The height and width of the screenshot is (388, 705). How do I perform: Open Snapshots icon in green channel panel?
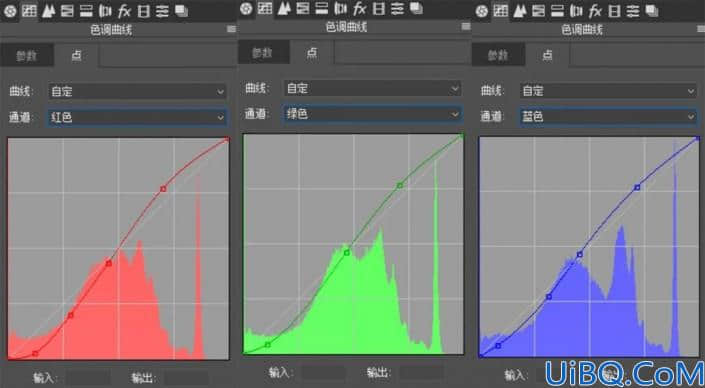pyautogui.click(x=416, y=9)
